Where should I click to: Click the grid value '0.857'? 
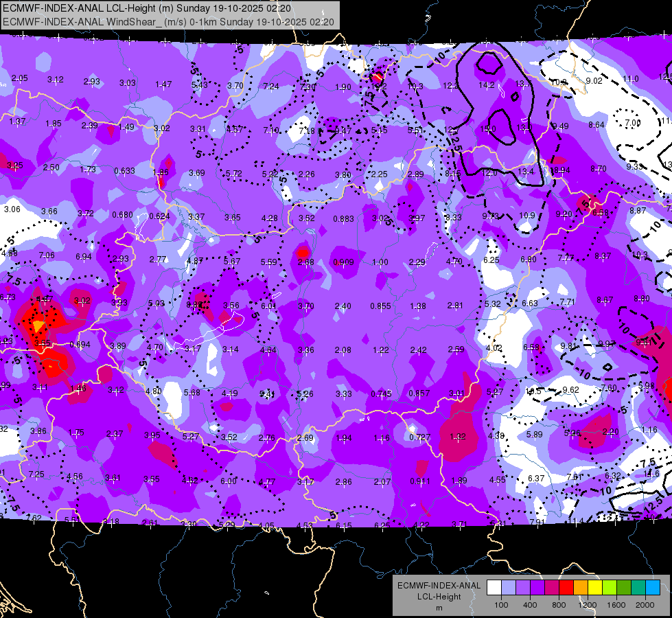pos(419,393)
